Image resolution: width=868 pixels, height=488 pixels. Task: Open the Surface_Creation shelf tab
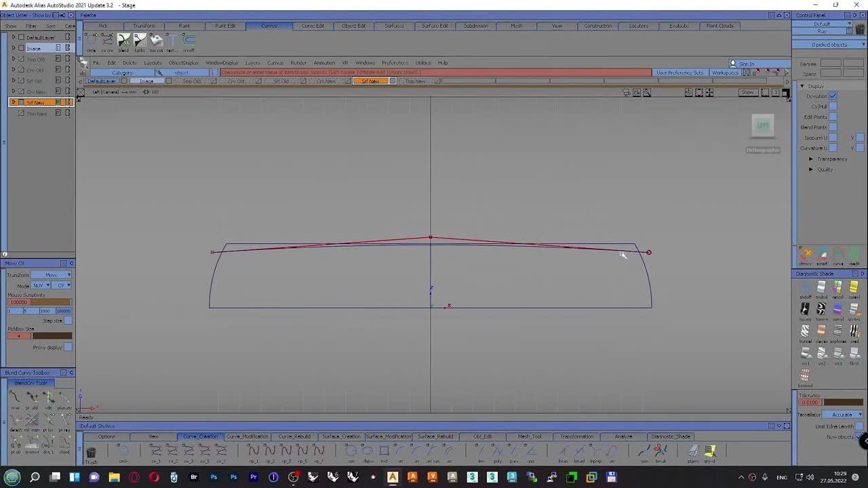click(x=341, y=436)
